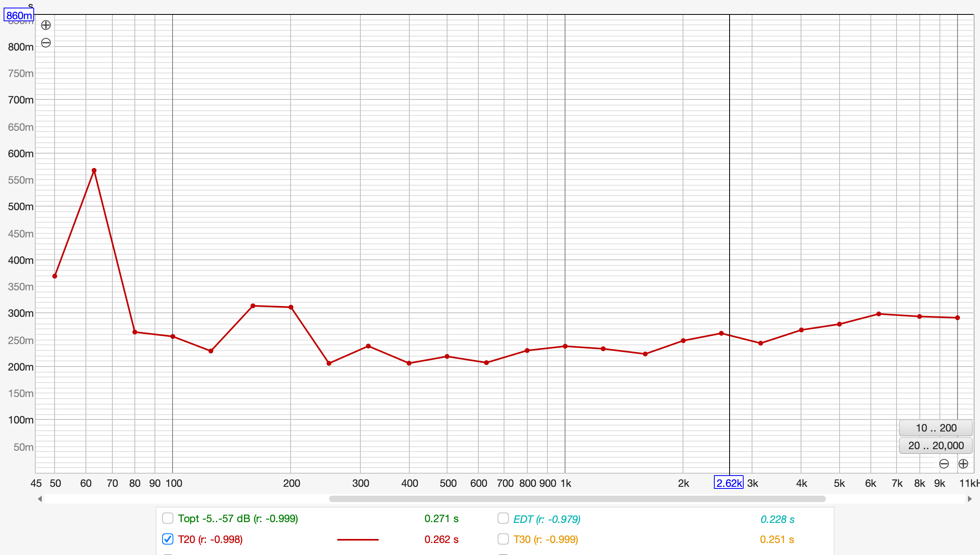Set frequency range with 20 .. 20,000 button
The height and width of the screenshot is (555, 980).
935,446
